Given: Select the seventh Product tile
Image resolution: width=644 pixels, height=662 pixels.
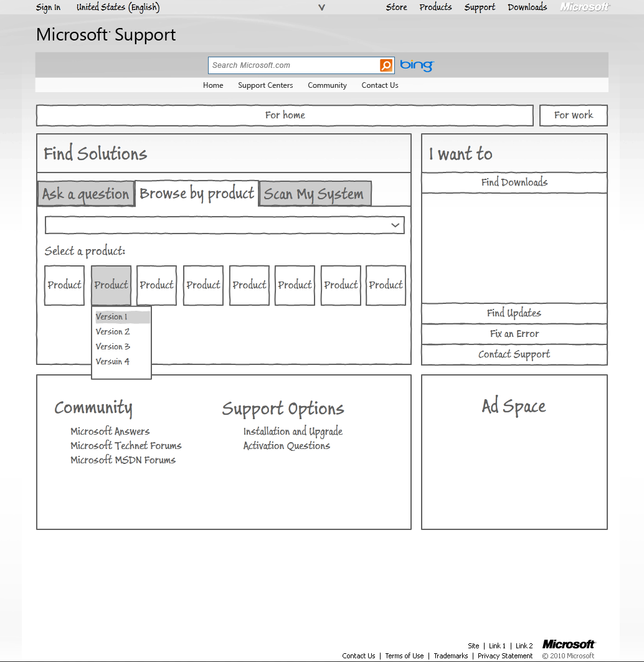Looking at the screenshot, I should 341,285.
